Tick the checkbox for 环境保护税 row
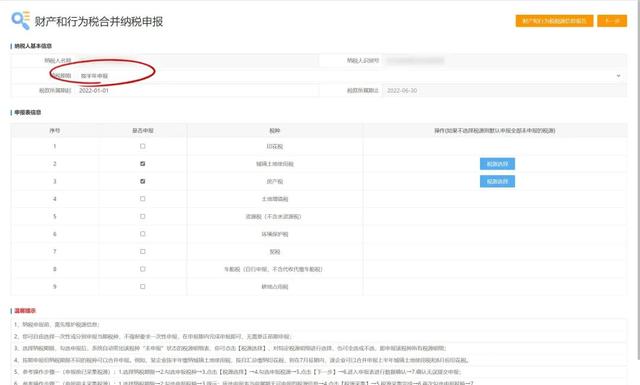 coord(142,234)
